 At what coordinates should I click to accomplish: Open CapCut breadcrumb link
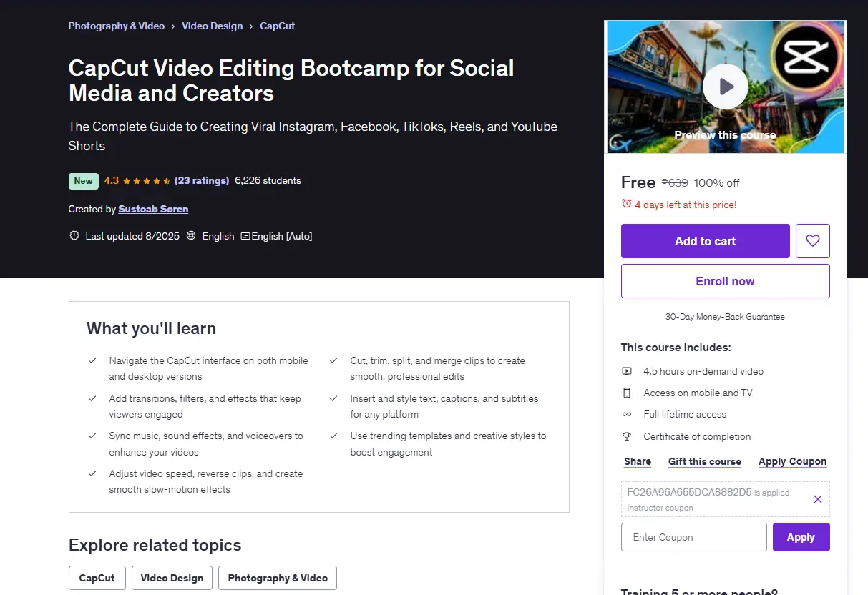coord(278,26)
